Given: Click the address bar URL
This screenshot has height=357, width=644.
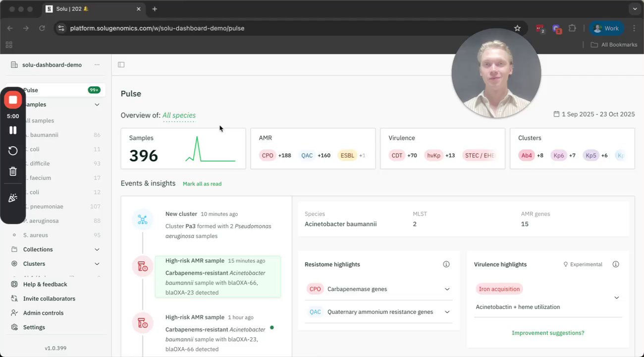Looking at the screenshot, I should click(x=157, y=28).
